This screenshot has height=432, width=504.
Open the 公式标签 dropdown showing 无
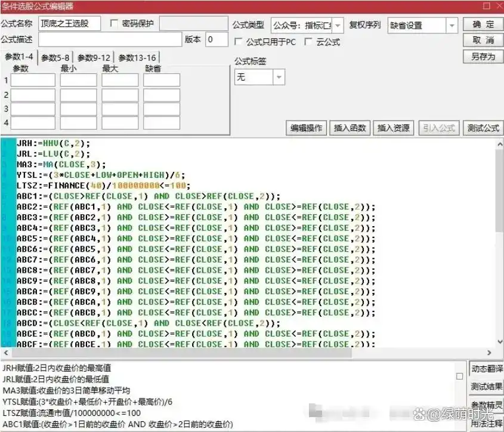[279, 77]
